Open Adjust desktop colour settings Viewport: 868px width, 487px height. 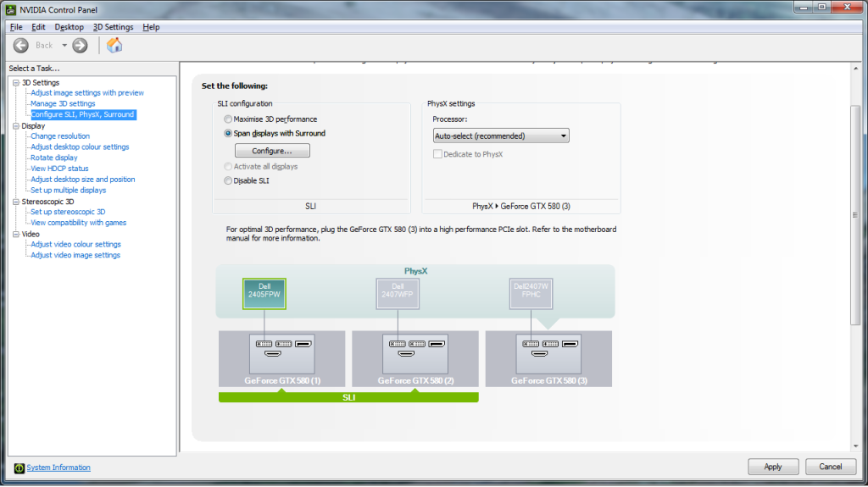point(80,147)
